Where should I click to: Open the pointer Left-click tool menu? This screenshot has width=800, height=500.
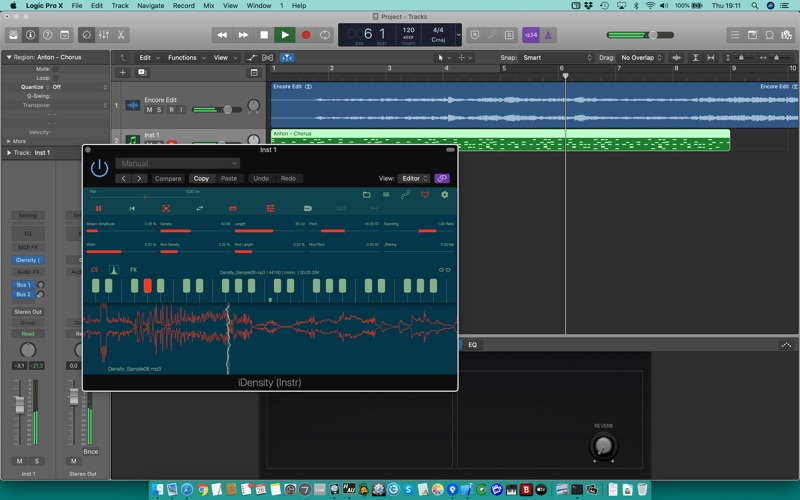(442, 58)
